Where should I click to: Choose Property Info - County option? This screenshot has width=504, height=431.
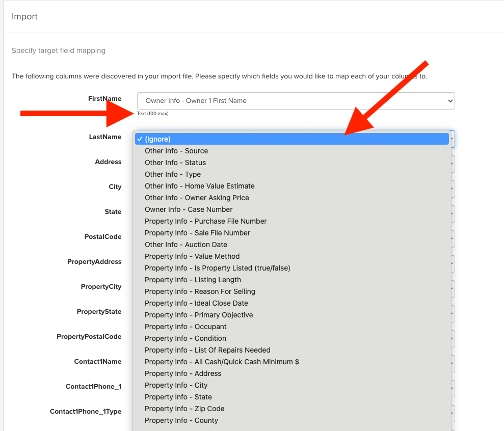181,420
